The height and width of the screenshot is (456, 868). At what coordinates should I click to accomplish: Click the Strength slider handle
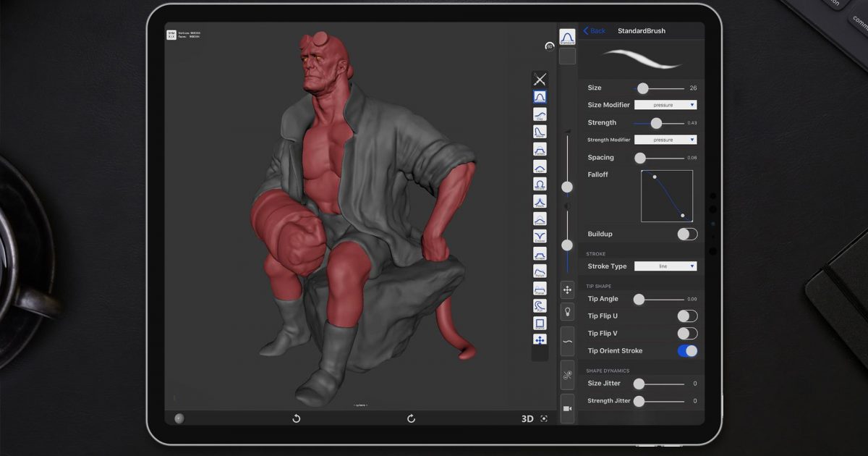(x=656, y=123)
